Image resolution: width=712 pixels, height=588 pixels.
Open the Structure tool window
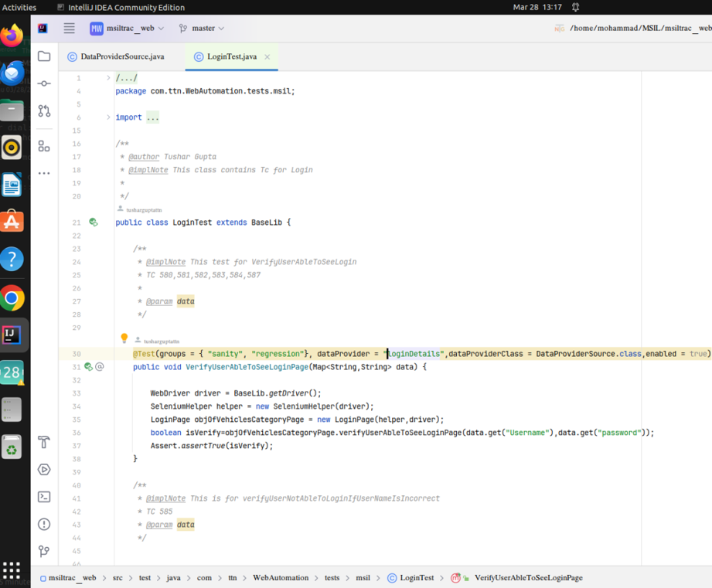[x=44, y=147]
